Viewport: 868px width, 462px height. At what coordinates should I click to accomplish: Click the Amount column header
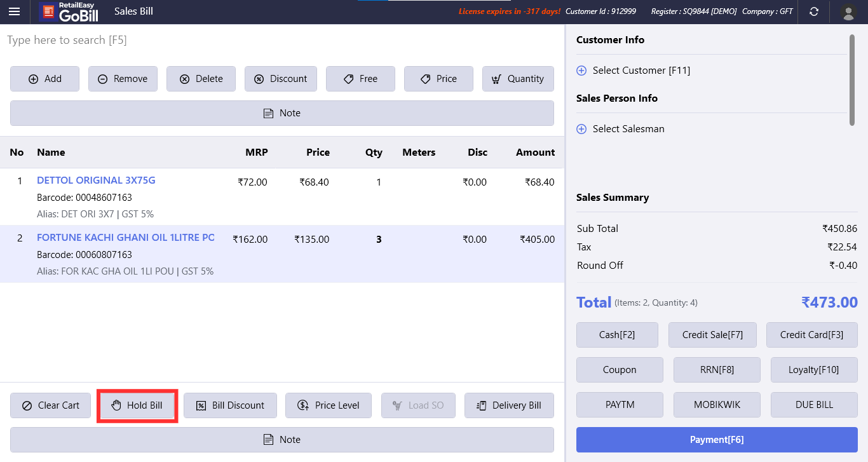(535, 153)
